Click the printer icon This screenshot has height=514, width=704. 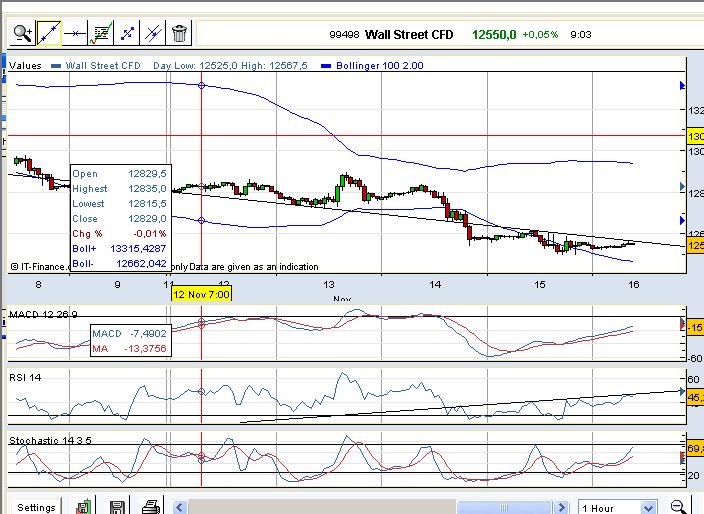click(x=151, y=507)
